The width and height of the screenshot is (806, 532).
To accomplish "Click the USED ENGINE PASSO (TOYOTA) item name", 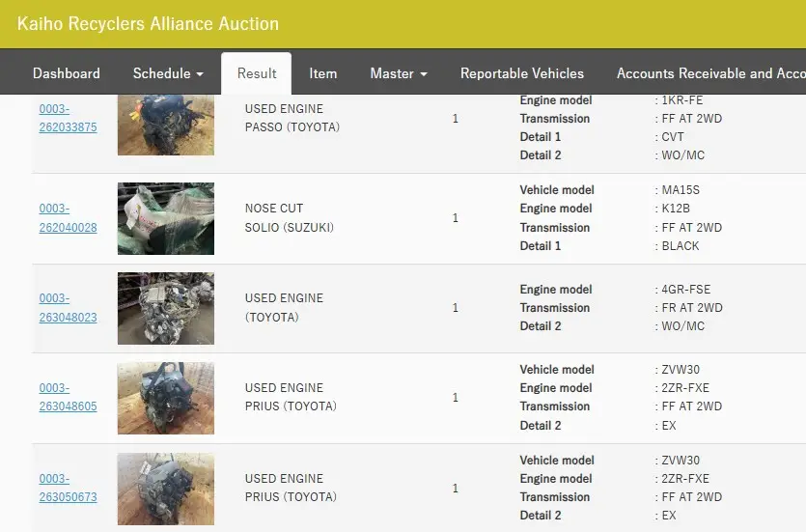I will (x=292, y=118).
